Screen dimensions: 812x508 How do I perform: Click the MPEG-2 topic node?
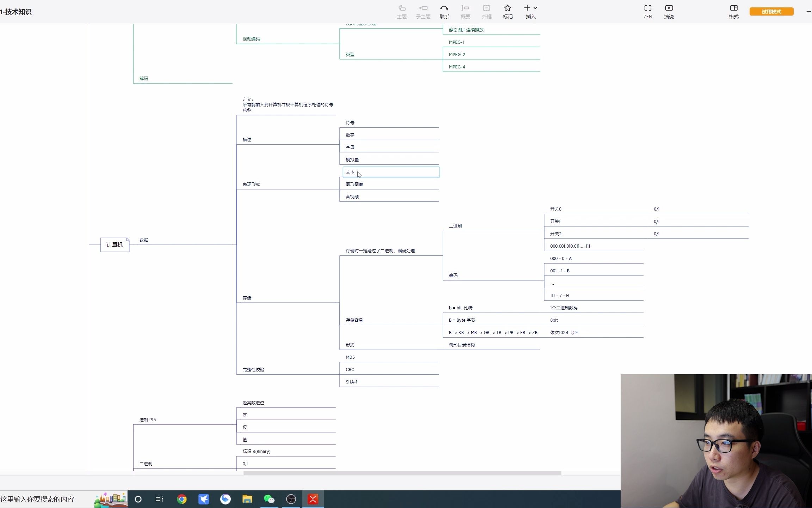pyautogui.click(x=457, y=55)
